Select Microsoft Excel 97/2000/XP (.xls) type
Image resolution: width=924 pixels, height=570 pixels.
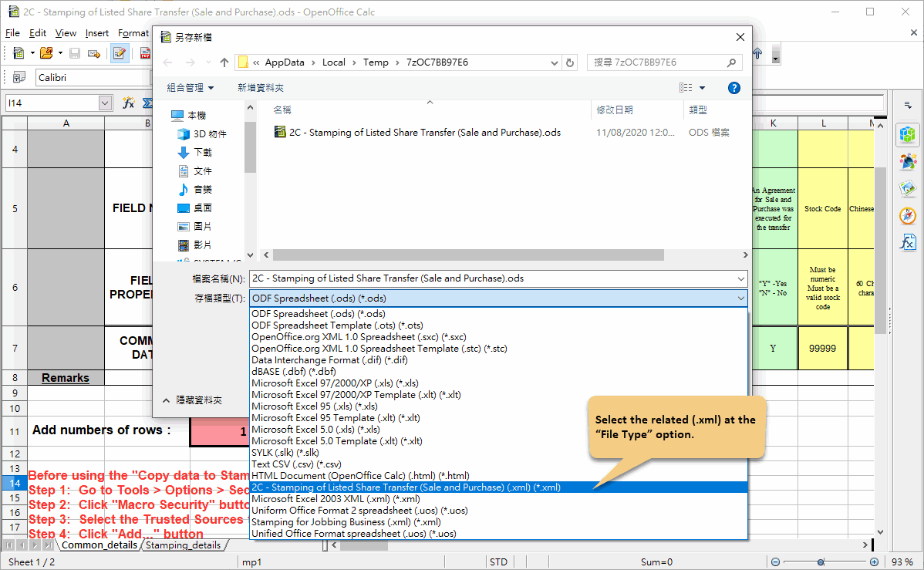point(498,383)
